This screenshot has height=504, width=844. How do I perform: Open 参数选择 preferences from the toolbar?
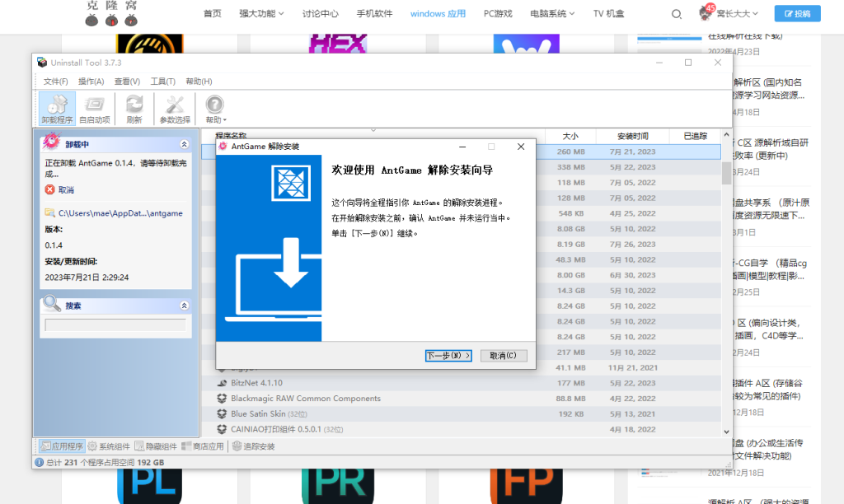click(x=175, y=109)
